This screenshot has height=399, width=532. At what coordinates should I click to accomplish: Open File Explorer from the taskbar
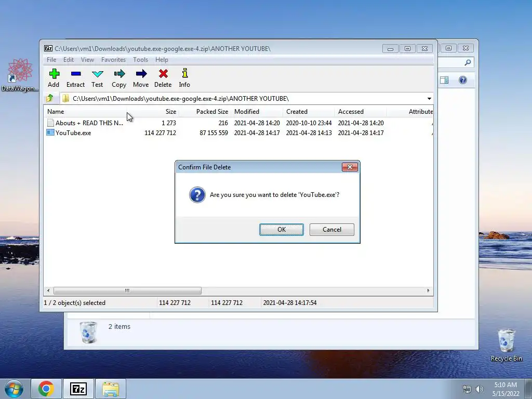pos(111,389)
